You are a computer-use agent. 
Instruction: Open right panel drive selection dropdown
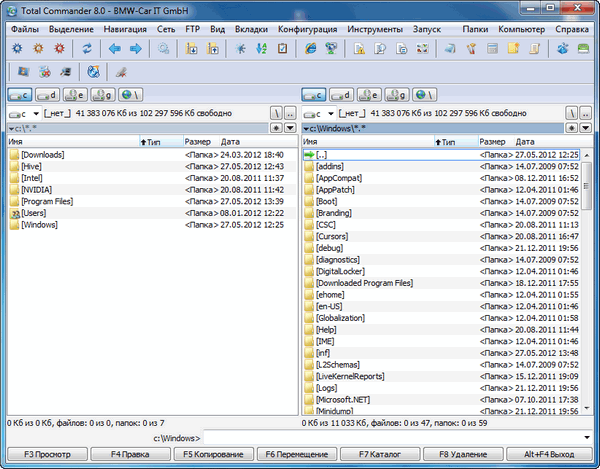coord(318,114)
